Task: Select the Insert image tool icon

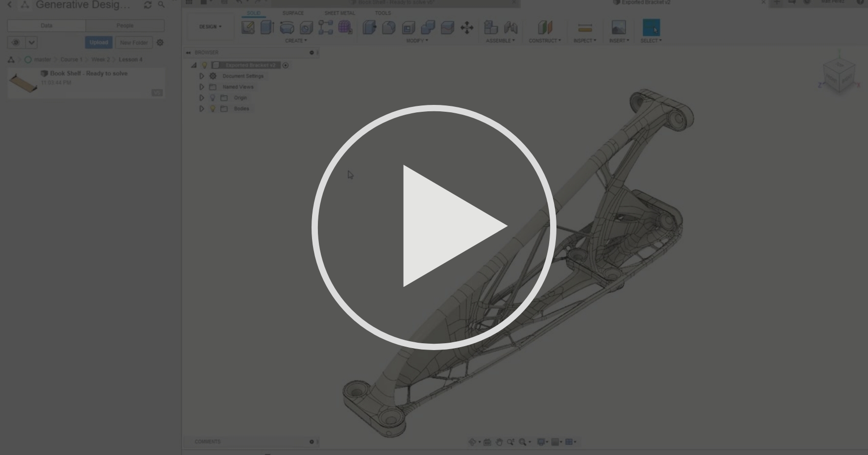Action: pyautogui.click(x=619, y=27)
